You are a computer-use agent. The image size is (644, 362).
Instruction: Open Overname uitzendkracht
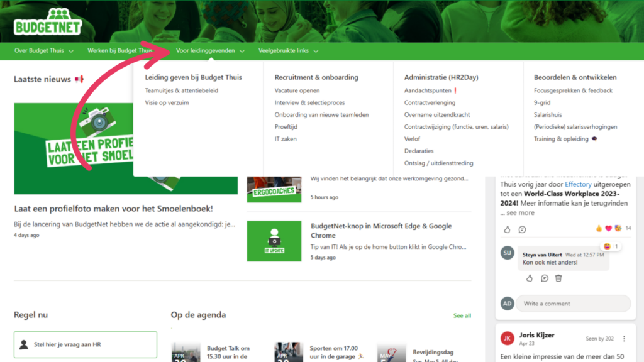pos(437,114)
